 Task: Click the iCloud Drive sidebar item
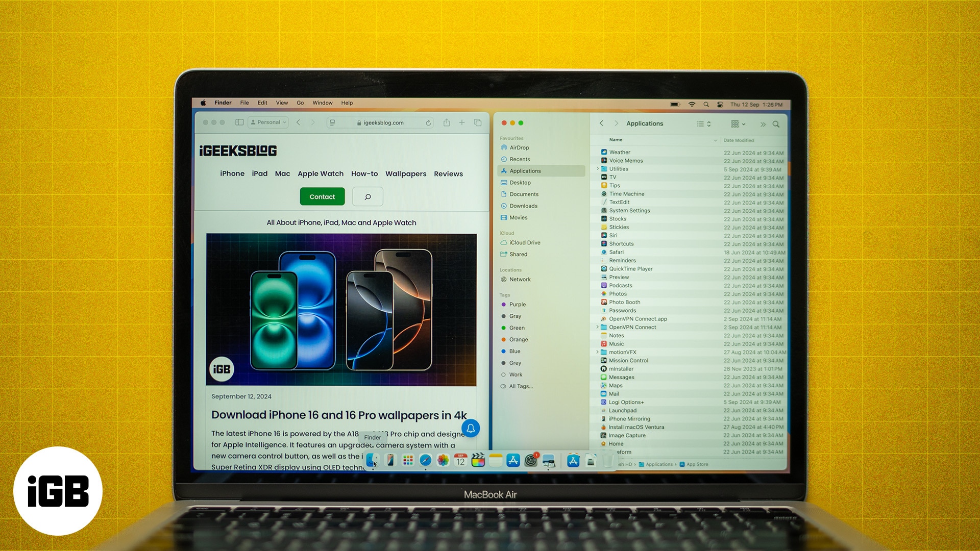click(524, 242)
